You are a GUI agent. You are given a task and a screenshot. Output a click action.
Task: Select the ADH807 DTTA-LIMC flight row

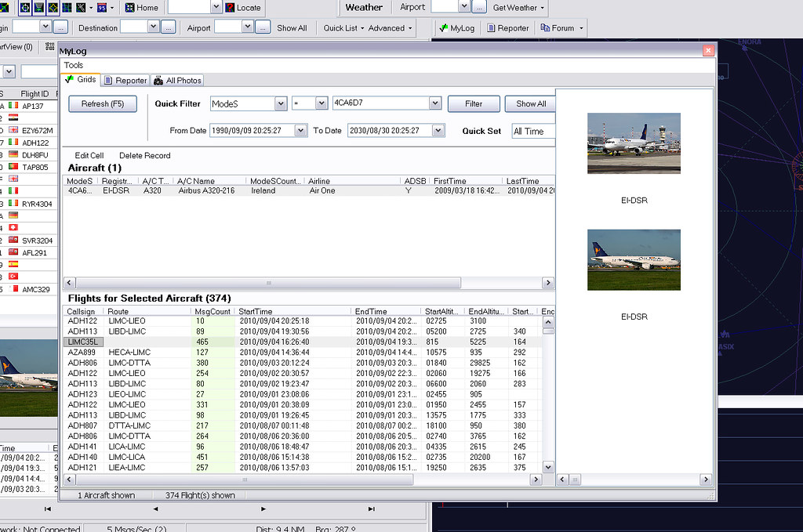(302, 425)
